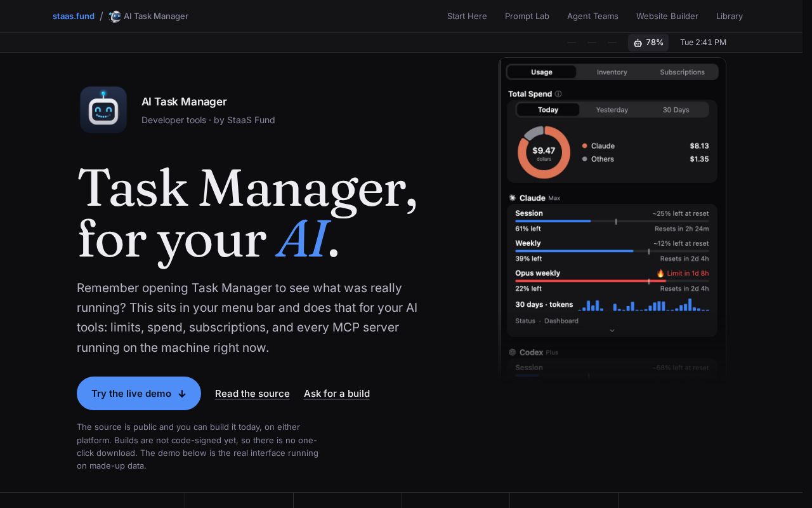The height and width of the screenshot is (508, 812).
Task: Click the orange Claude legend dot
Action: point(585,146)
